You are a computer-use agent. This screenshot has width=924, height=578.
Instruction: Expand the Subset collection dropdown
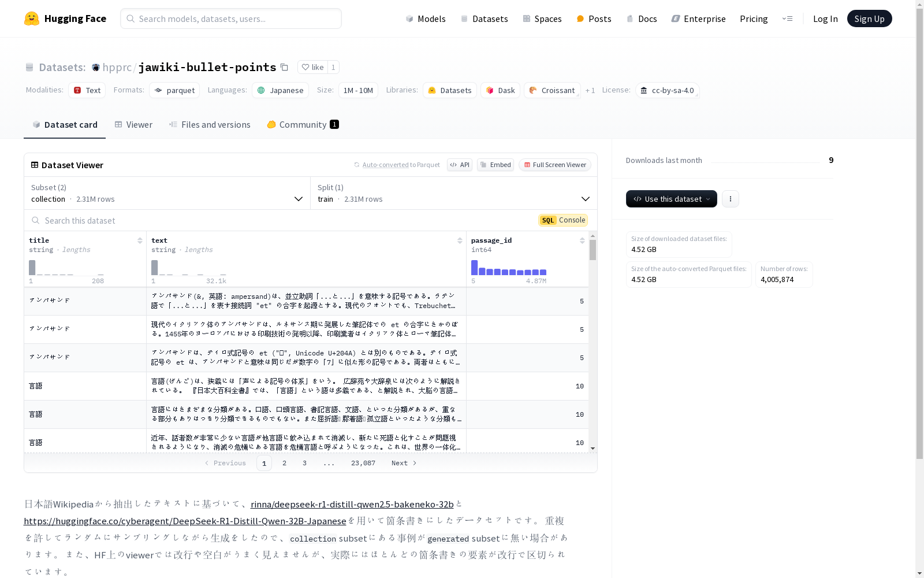coord(167,193)
